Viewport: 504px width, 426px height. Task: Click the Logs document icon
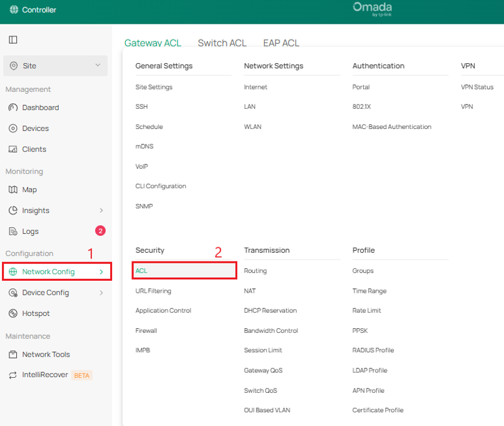click(13, 231)
